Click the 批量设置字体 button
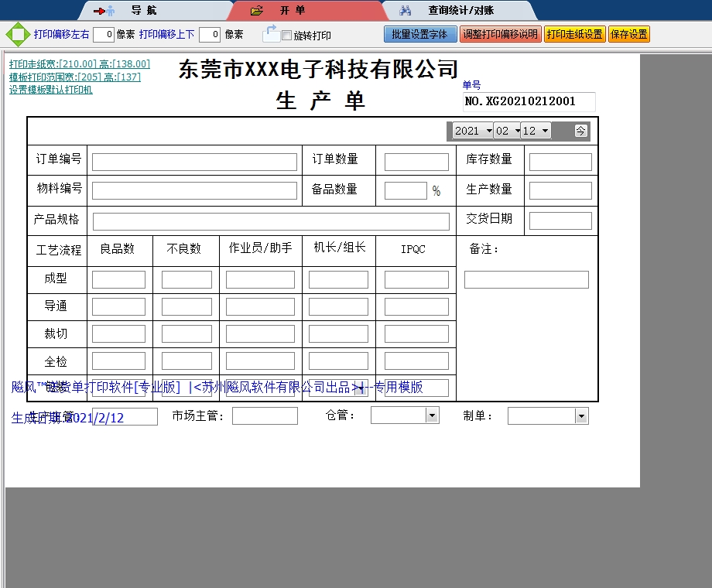Screen dimensions: 712x588 click(419, 35)
